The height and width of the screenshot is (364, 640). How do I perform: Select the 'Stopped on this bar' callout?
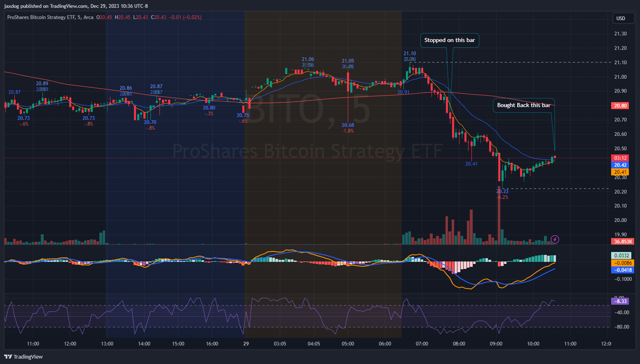point(450,40)
